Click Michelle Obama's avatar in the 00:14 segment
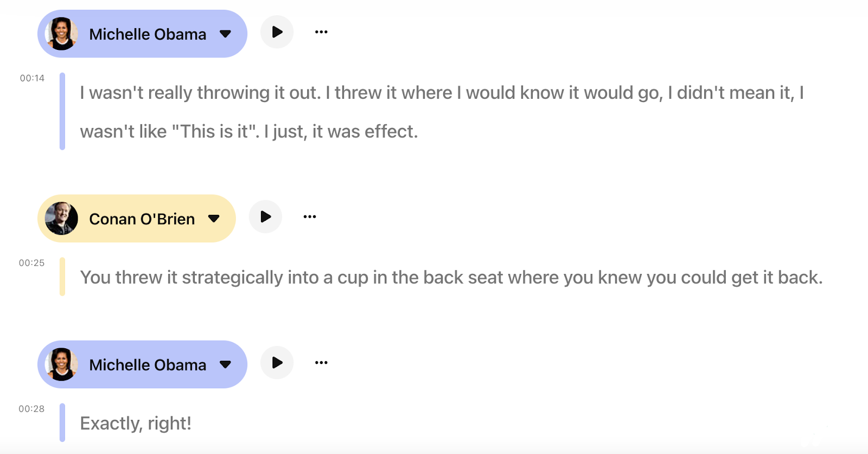 (61, 34)
